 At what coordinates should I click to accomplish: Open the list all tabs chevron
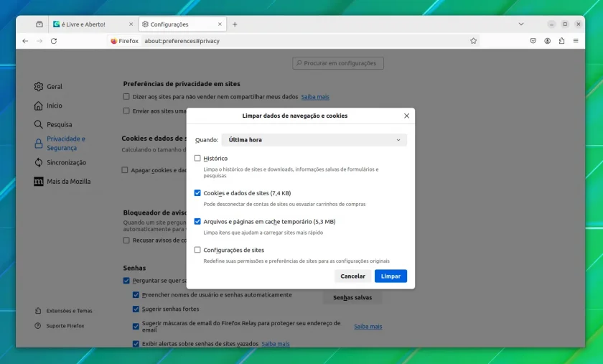point(521,24)
